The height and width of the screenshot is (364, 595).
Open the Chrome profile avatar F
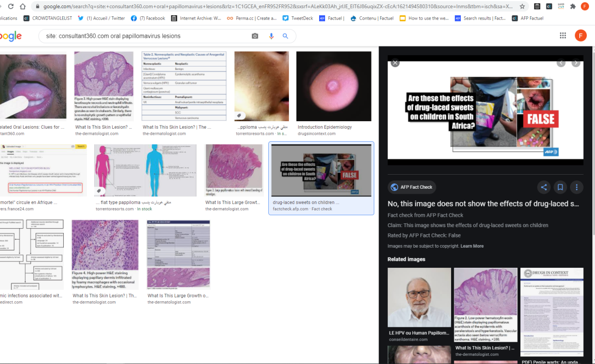pyautogui.click(x=585, y=6)
